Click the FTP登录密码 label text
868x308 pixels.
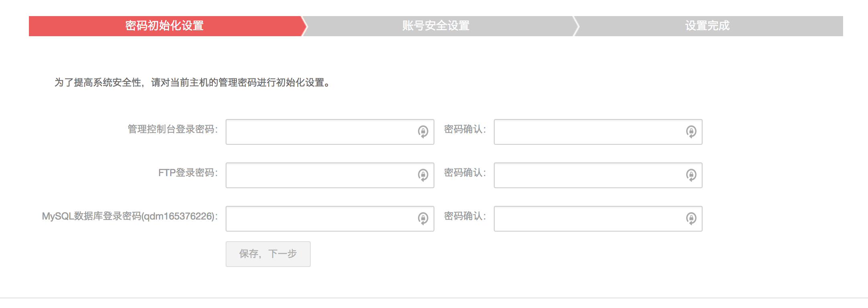click(187, 172)
